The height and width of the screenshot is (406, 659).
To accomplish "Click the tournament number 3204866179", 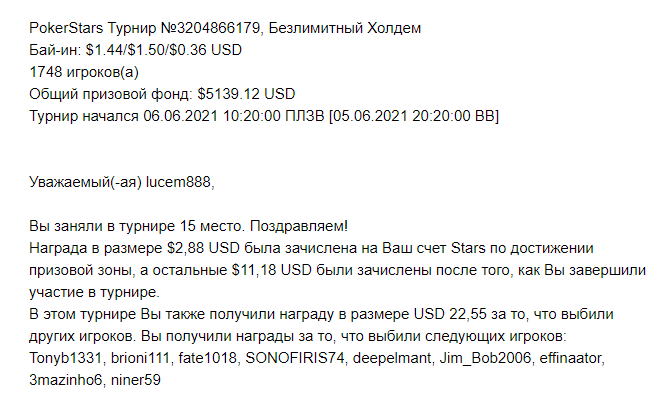I will click(x=218, y=28).
